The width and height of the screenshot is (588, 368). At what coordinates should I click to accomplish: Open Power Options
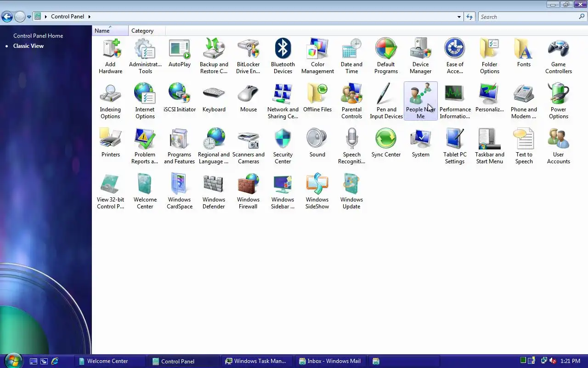(559, 102)
